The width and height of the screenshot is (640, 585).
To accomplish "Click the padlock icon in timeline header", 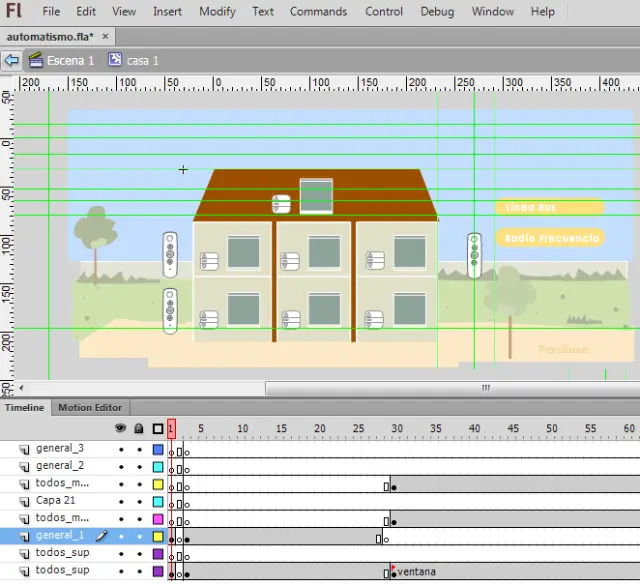I will coord(139,428).
